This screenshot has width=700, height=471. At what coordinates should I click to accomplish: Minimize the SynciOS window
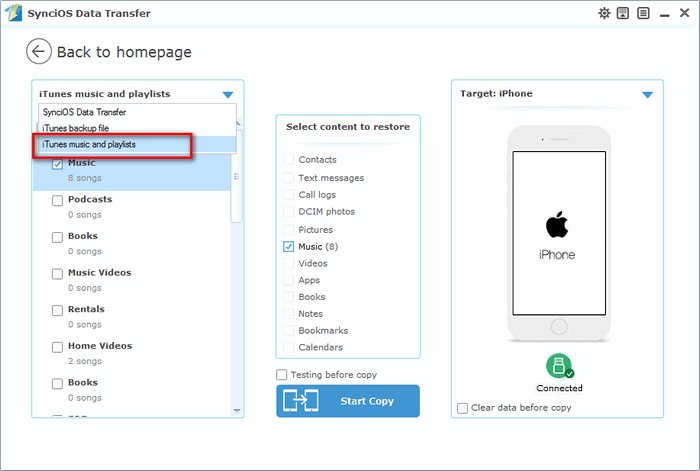tap(665, 15)
